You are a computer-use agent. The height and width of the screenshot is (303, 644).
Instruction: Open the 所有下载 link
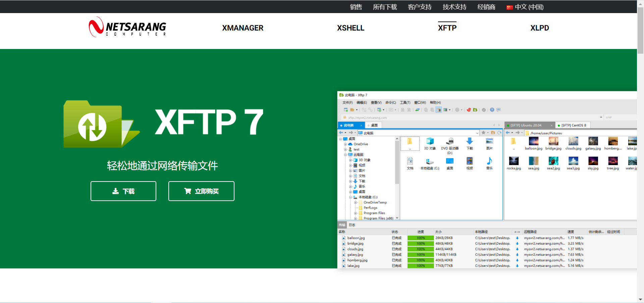pos(385,7)
